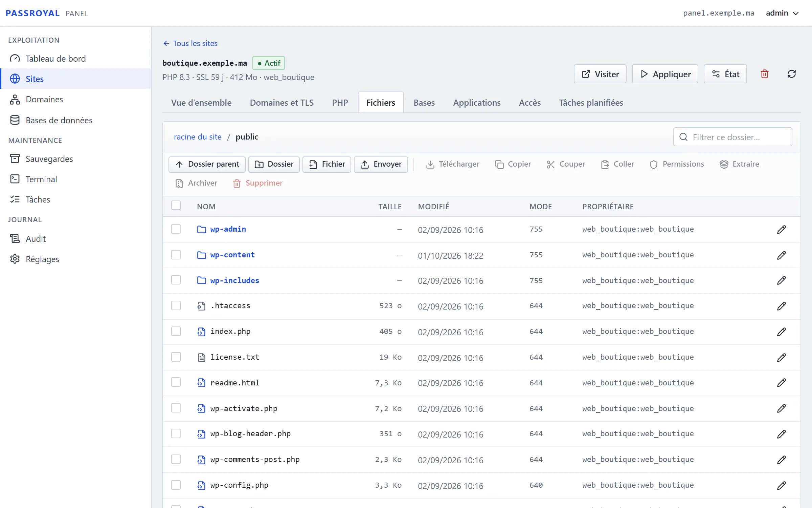The image size is (812, 508).
Task: Open the wp-admin folder
Action: (x=228, y=229)
